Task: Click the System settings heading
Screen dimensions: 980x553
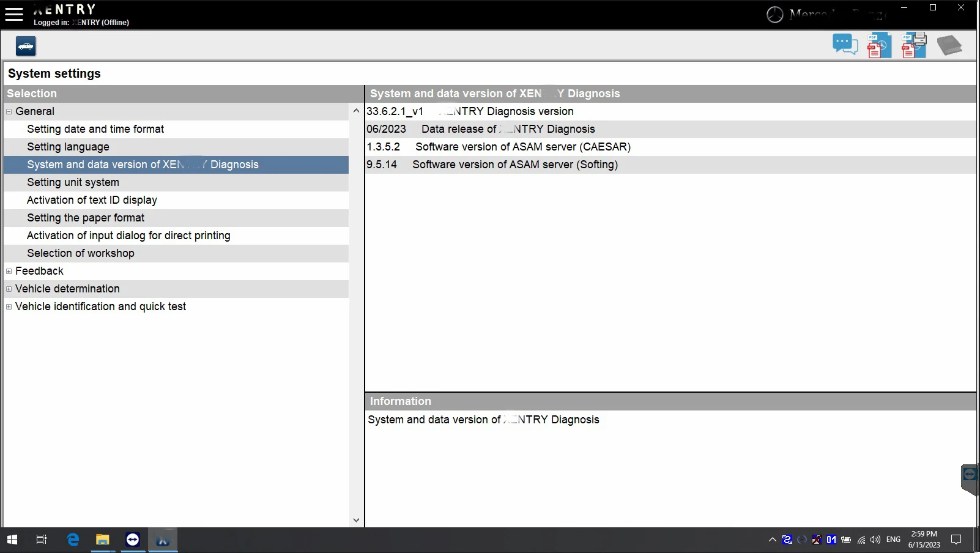Action: [x=54, y=73]
